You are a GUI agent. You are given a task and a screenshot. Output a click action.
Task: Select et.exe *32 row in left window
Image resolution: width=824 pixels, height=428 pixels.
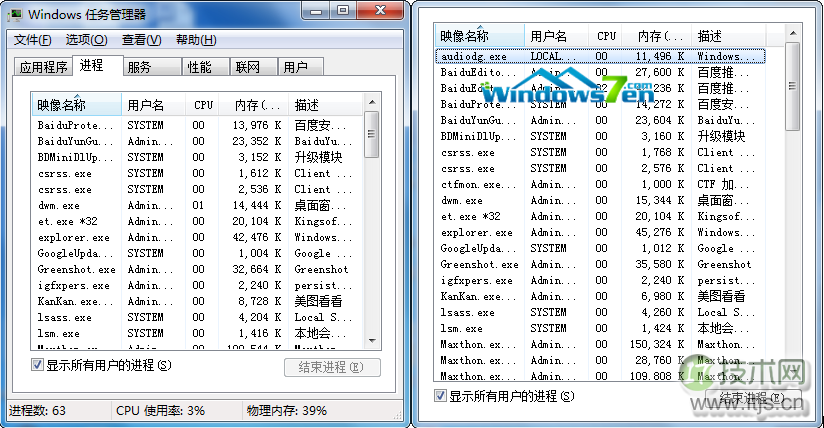[x=197, y=221]
